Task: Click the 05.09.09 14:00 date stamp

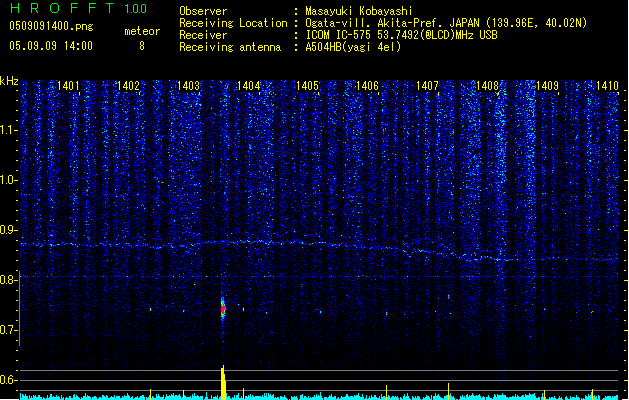Action: 50,46
